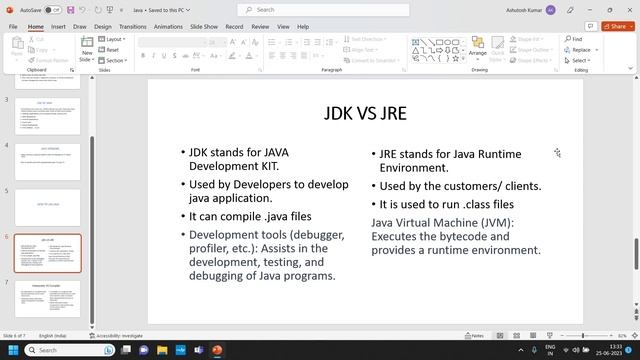
Task: Open the Transitions tab
Action: pos(132,27)
